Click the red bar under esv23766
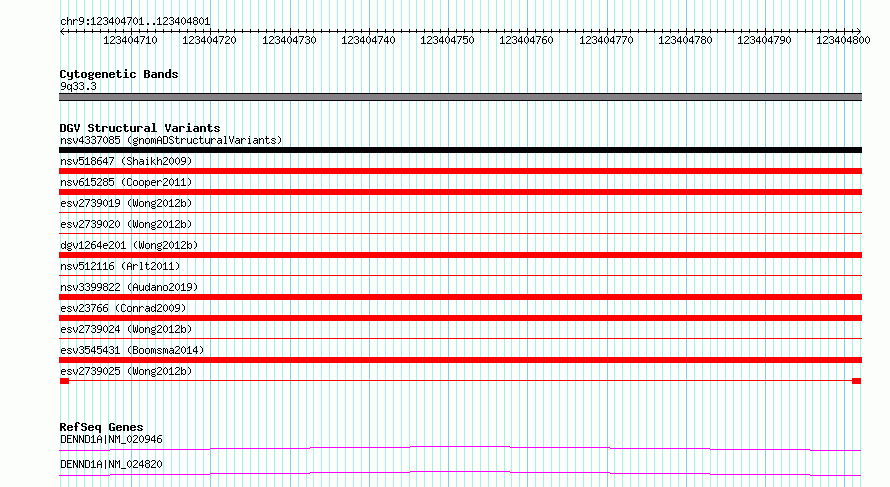 (x=460, y=318)
